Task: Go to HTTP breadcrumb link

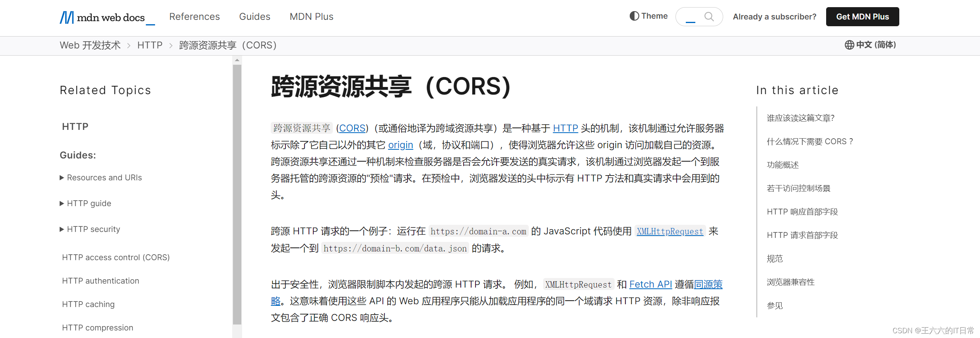Action: [x=150, y=45]
